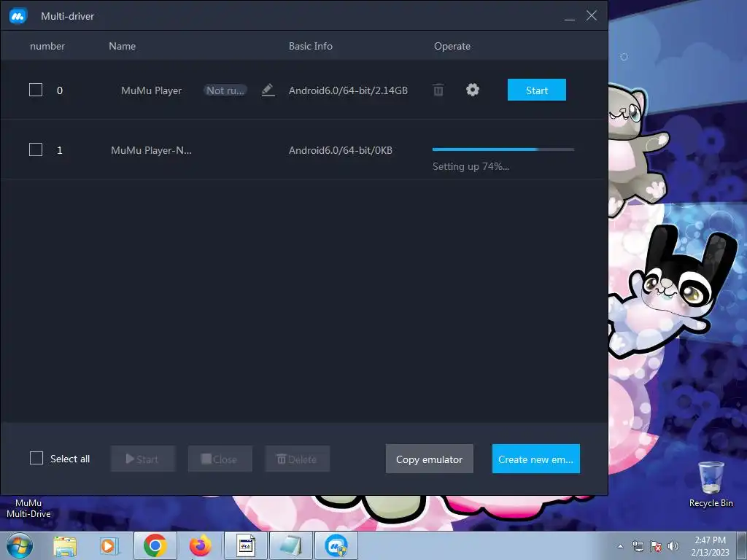Viewport: 747px width, 560px height.
Task: Click 'Android6.0/64-bit/0KB' info text
Action: pyautogui.click(x=341, y=150)
